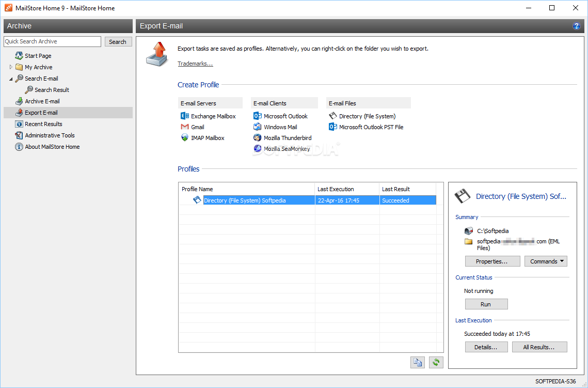Click the Microsoft Outlook PST File icon

tap(332, 127)
